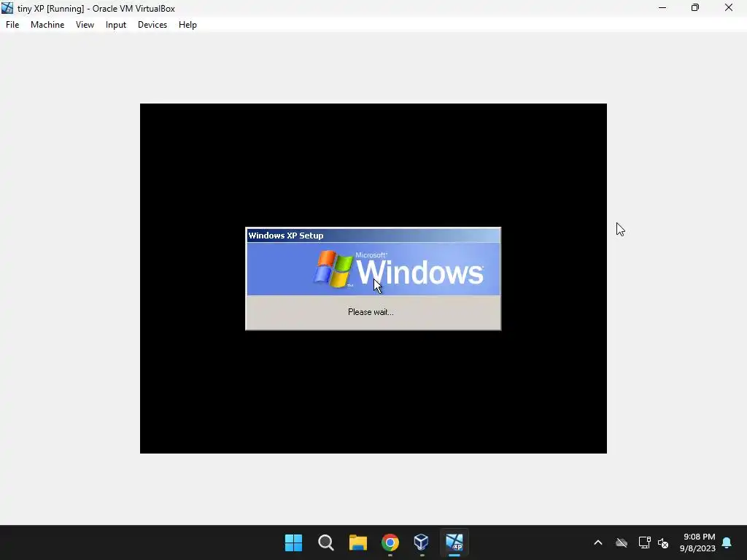
Task: Select the tiny XP VM taskbar icon
Action: (454, 542)
